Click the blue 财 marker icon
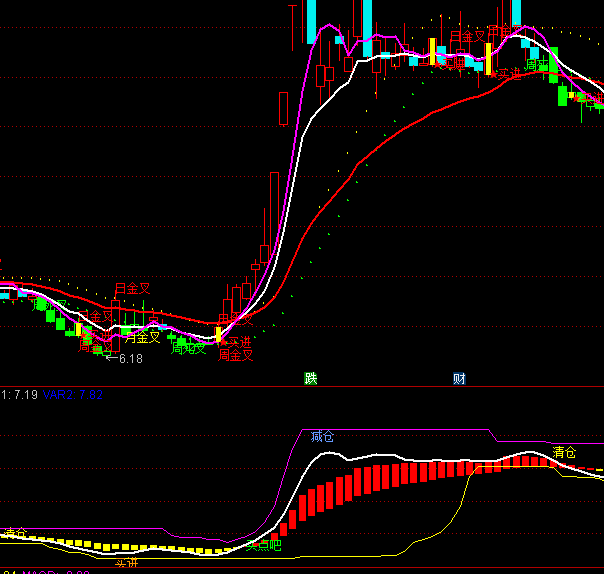This screenshot has height=574, width=604. pyautogui.click(x=459, y=378)
